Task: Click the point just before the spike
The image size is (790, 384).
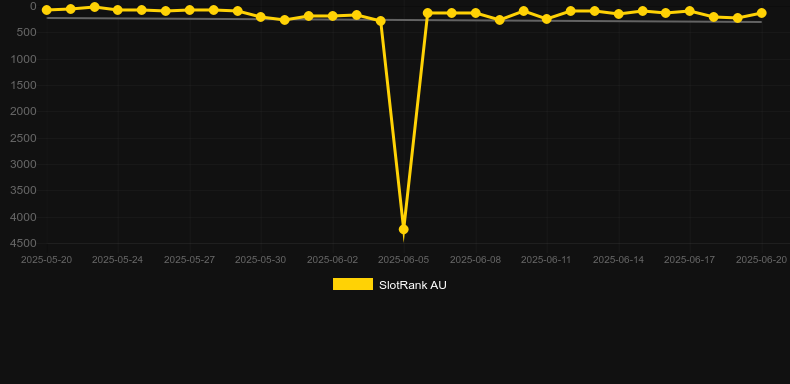Action: click(x=381, y=21)
